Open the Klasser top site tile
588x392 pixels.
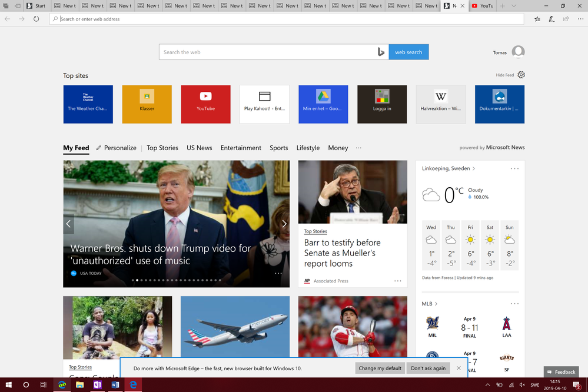click(147, 104)
